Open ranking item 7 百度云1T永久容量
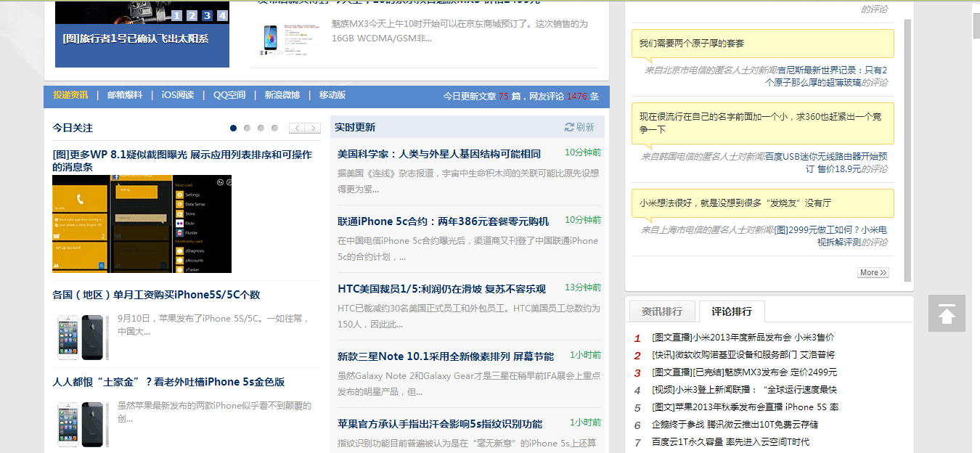This screenshot has height=453, width=980. (x=730, y=442)
